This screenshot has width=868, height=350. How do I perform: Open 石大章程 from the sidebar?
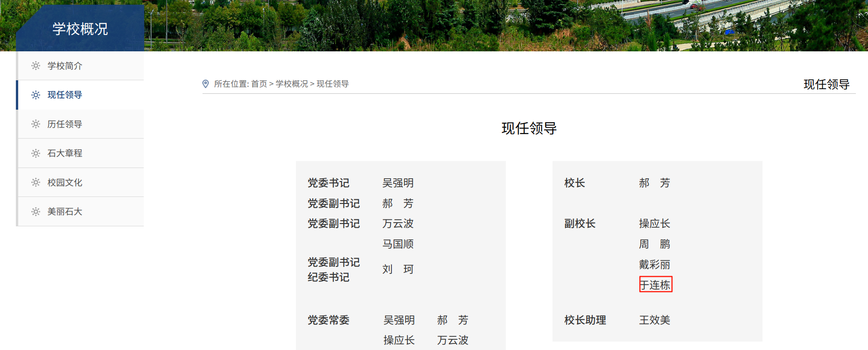pos(81,153)
